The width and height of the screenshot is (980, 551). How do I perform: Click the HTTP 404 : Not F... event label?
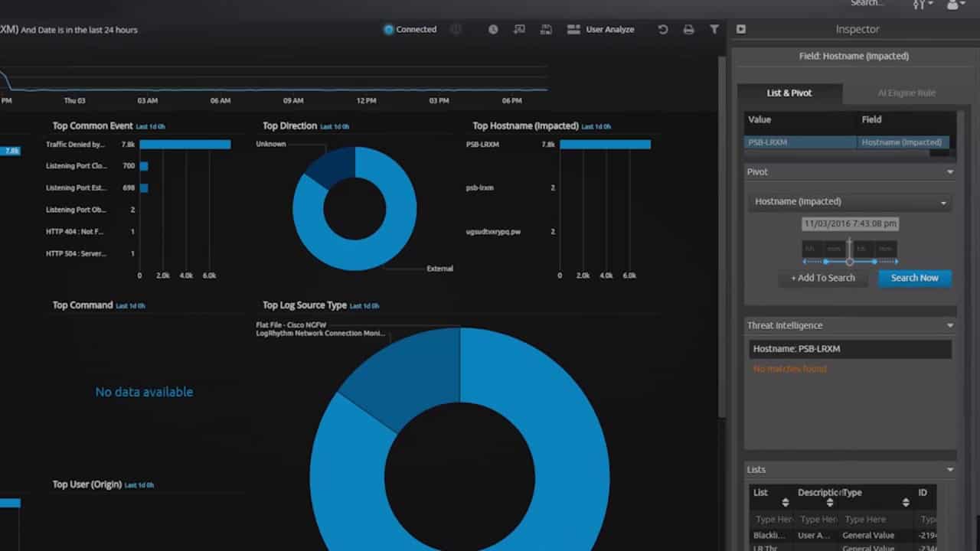coord(74,231)
